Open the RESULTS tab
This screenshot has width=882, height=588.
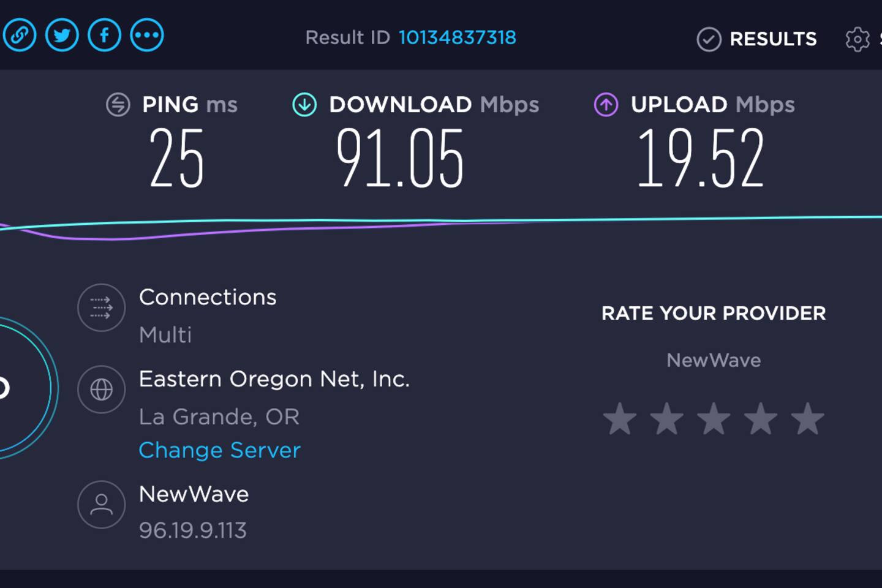point(757,39)
